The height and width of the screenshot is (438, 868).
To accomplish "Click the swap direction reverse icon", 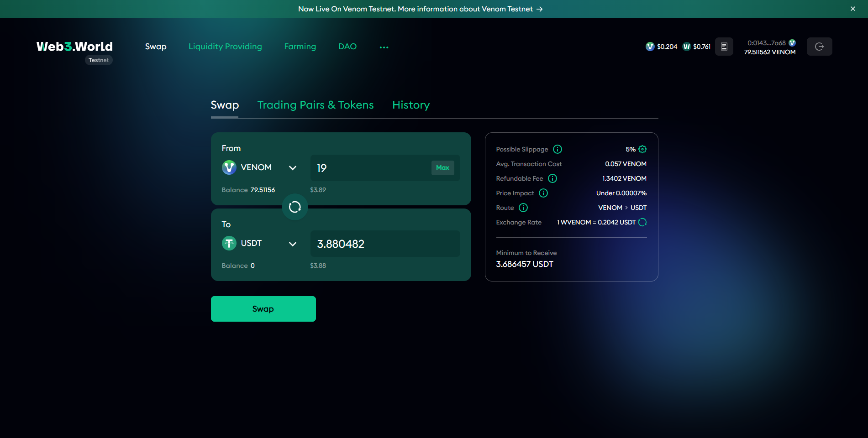I will [295, 207].
